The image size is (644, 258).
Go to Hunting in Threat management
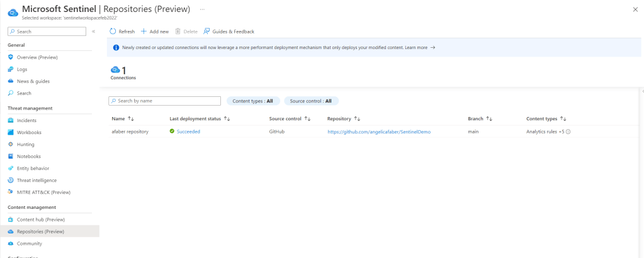(26, 144)
